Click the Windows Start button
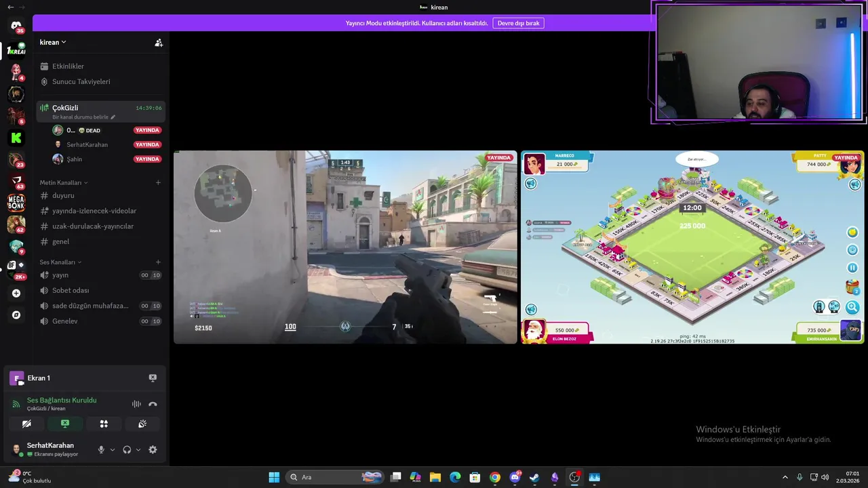This screenshot has width=868, height=488. click(274, 477)
